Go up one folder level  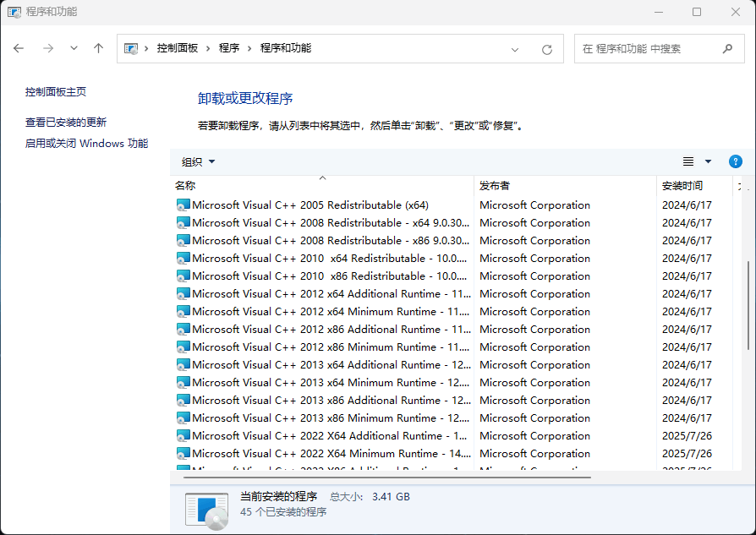pos(98,49)
